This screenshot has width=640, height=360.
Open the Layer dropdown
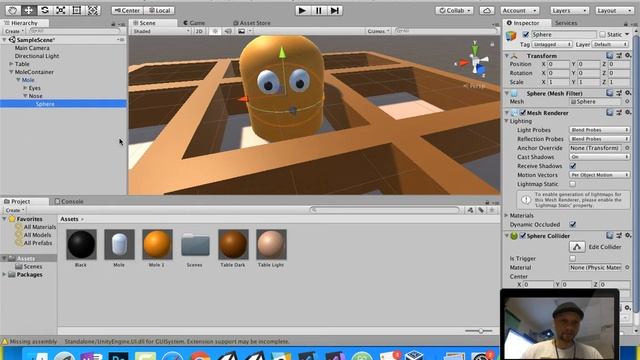pyautogui.click(x=610, y=44)
